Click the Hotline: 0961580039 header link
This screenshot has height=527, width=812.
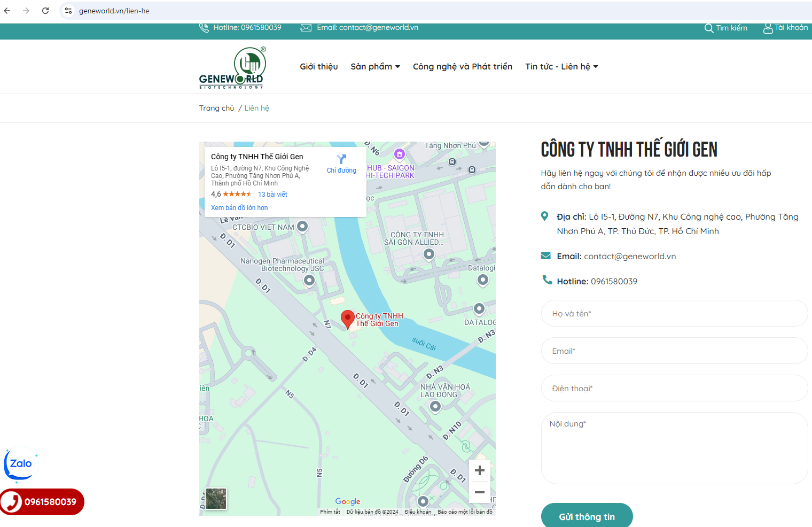tap(247, 28)
